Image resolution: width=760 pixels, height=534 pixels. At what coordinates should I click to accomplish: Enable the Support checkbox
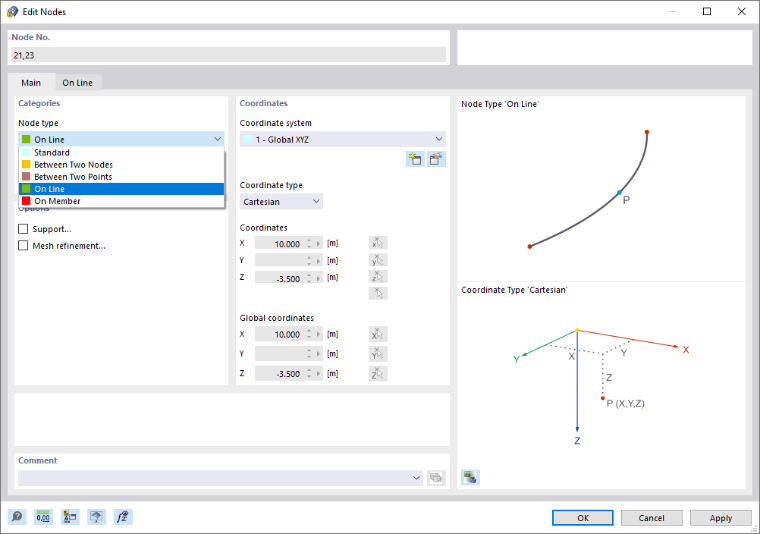point(23,229)
